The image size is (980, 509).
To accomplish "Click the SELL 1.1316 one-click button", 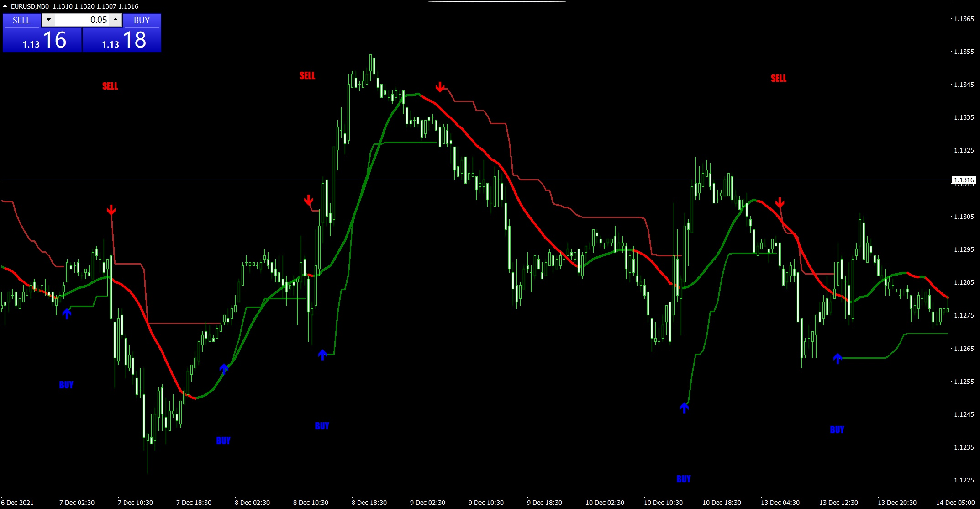I will pyautogui.click(x=42, y=40).
